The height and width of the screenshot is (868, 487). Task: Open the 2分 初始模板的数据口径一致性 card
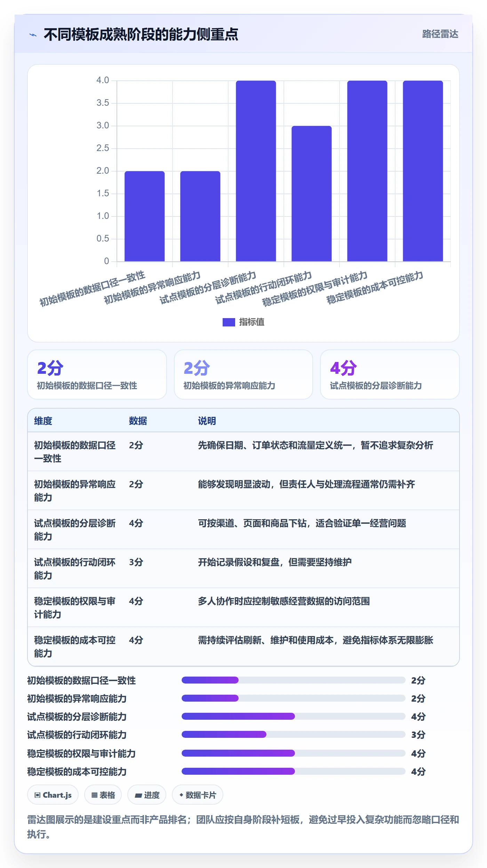(97, 374)
